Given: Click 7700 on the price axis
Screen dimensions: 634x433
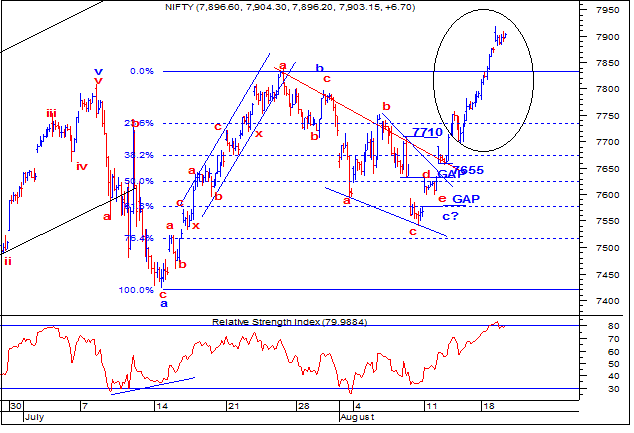Looking at the screenshot, I should [x=608, y=142].
